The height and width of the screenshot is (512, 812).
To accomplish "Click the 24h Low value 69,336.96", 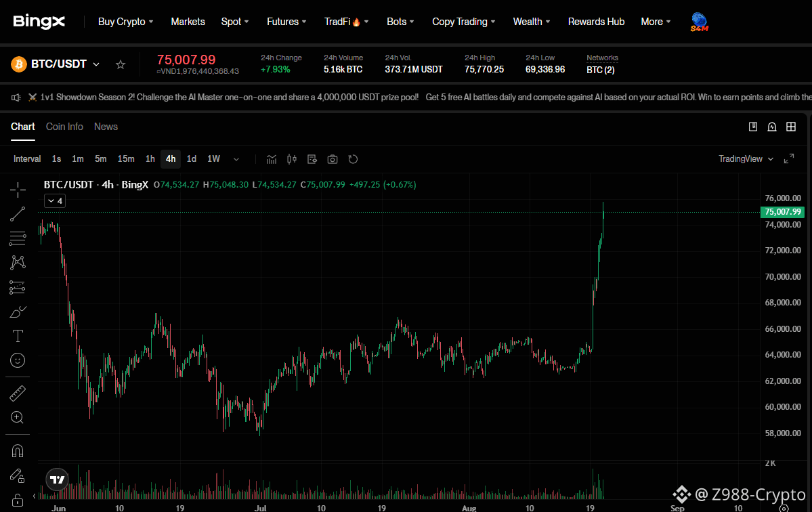I will click(x=545, y=69).
